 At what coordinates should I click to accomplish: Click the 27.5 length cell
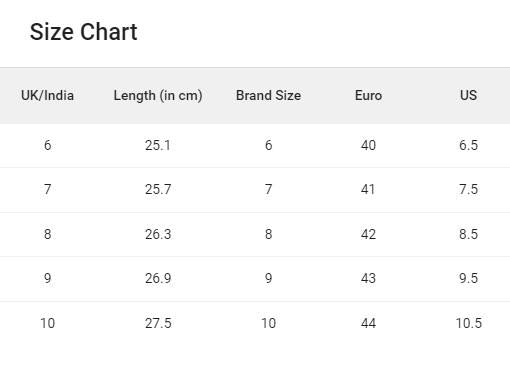click(x=158, y=323)
